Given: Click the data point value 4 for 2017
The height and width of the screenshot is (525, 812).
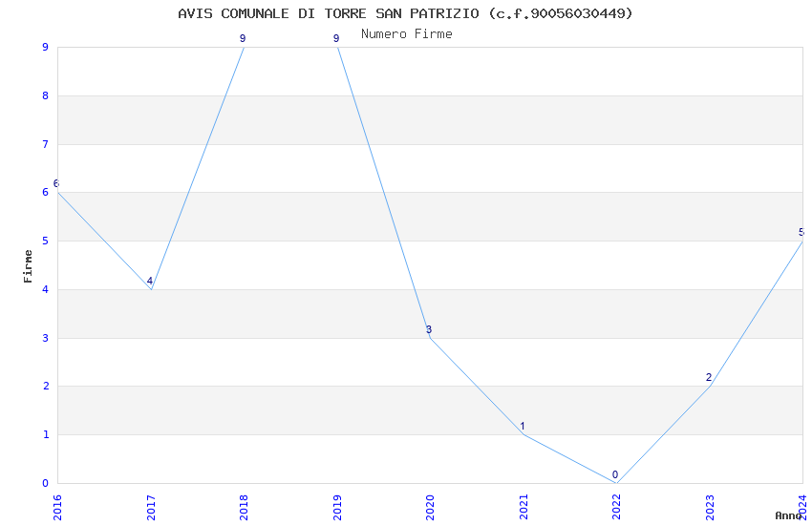Looking at the screenshot, I should [x=150, y=281].
